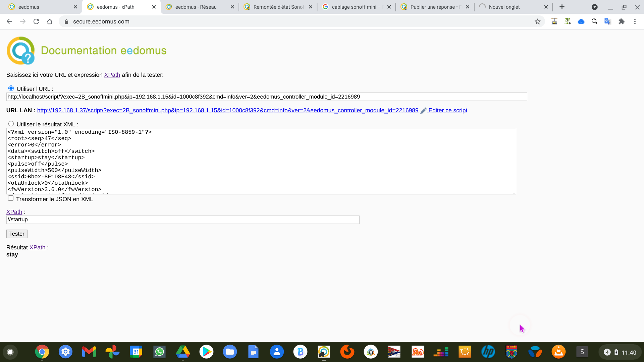The width and height of the screenshot is (644, 362).
Task: Click the Tester button
Action: point(17,234)
